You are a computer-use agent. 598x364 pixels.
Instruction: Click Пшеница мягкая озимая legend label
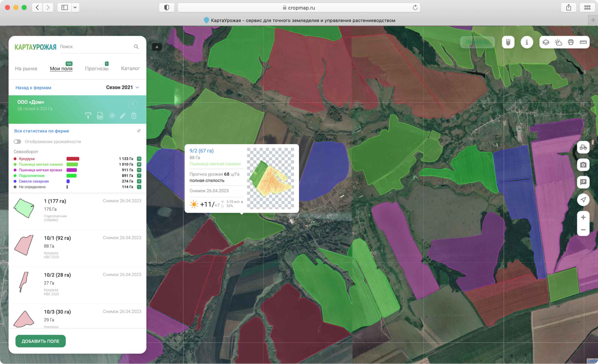click(x=41, y=164)
